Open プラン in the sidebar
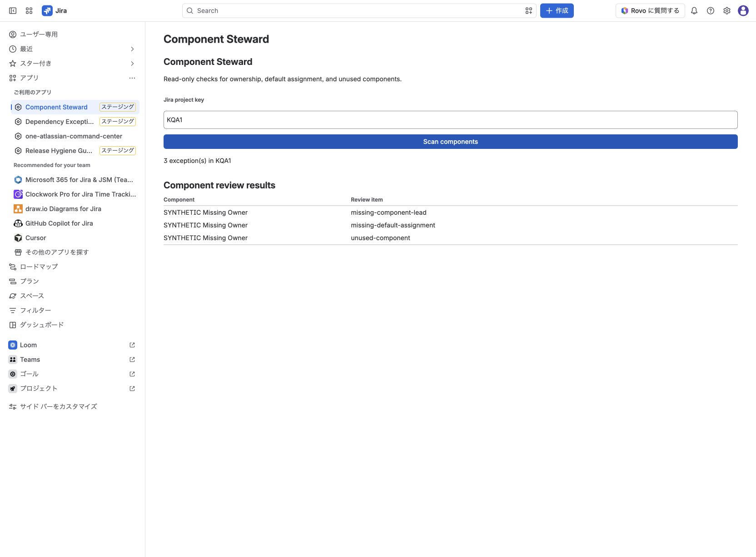Image resolution: width=756 pixels, height=557 pixels. point(73,281)
